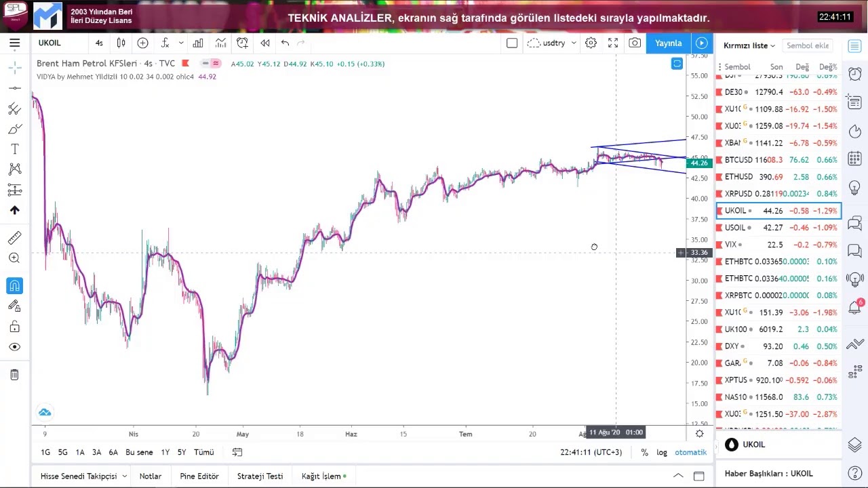The height and width of the screenshot is (488, 868).
Task: Expand the bottom panel with up chevron
Action: pyautogui.click(x=678, y=476)
